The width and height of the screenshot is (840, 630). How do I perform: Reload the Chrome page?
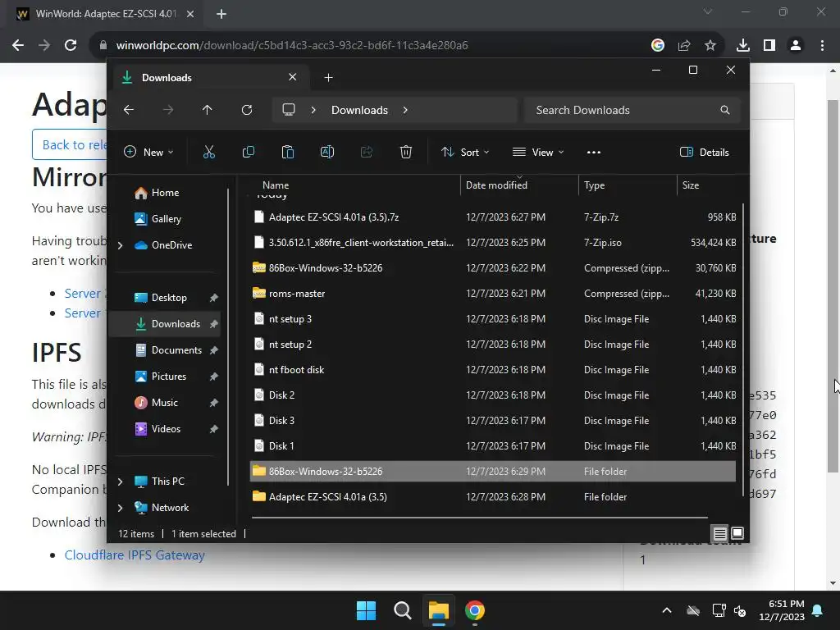71,45
